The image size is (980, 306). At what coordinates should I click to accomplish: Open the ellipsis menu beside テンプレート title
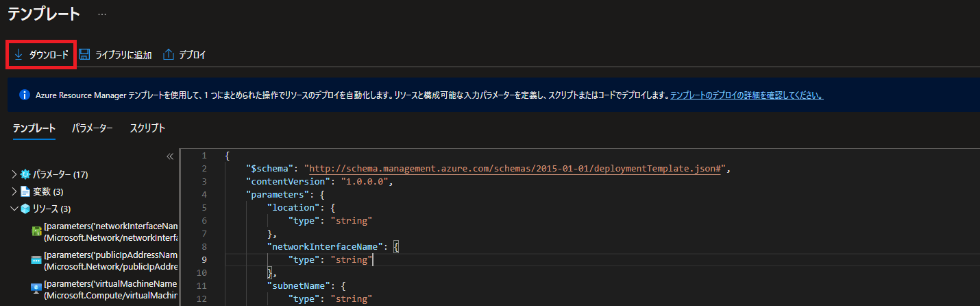click(x=102, y=14)
